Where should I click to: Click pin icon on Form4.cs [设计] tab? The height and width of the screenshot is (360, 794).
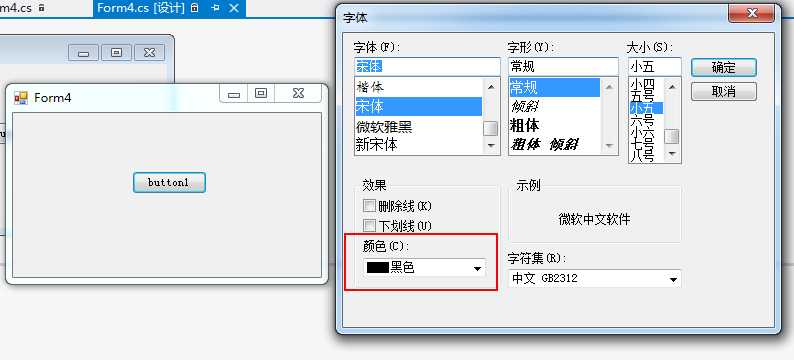click(x=215, y=8)
